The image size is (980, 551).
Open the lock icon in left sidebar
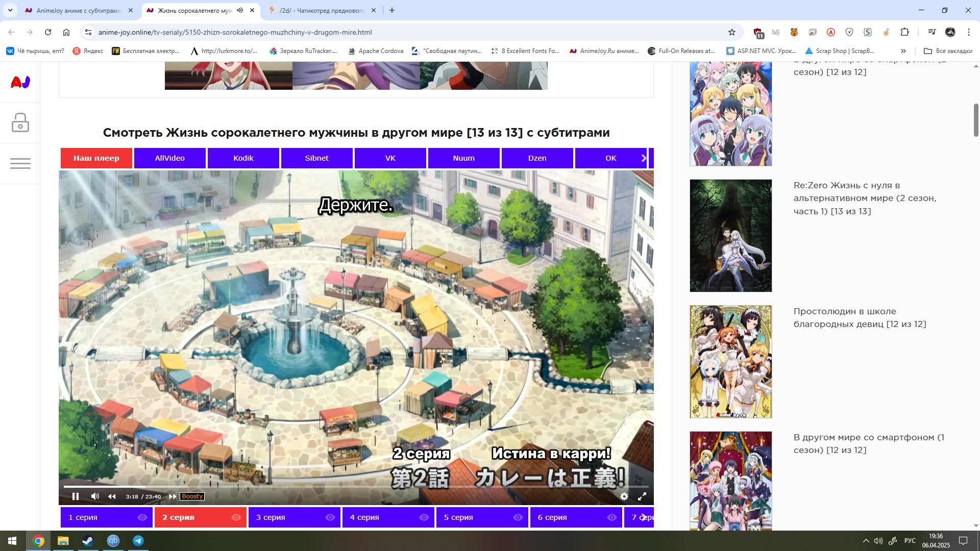20,123
